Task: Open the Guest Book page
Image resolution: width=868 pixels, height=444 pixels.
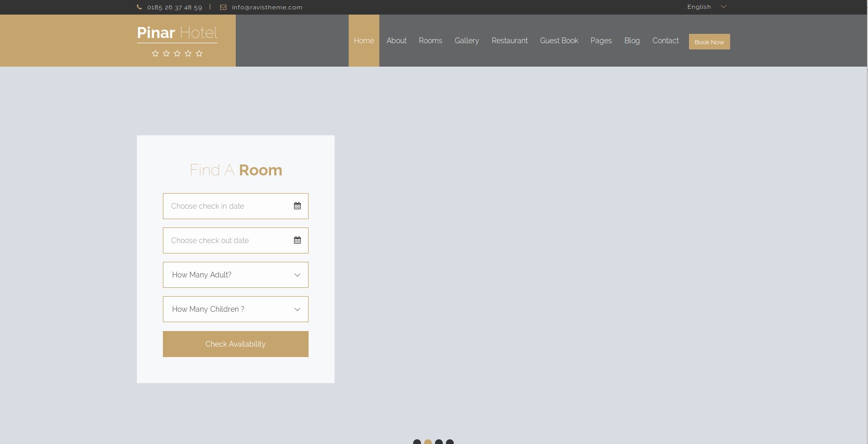Action: [x=559, y=41]
